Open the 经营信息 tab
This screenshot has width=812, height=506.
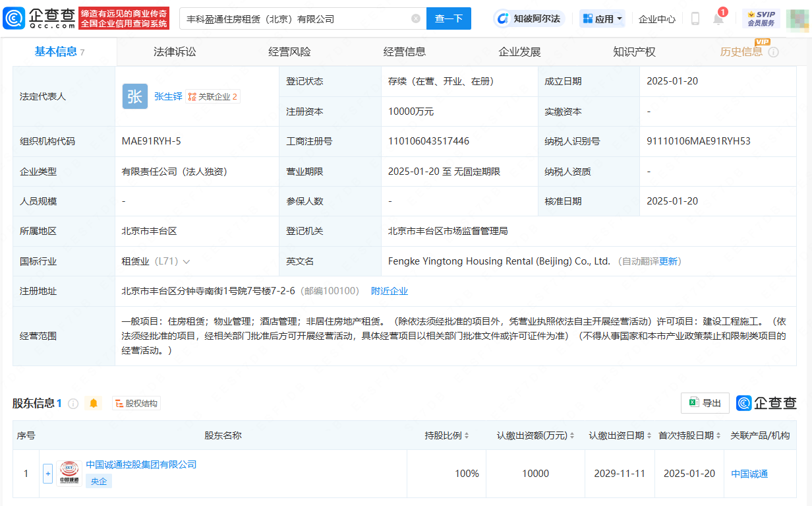pyautogui.click(x=405, y=51)
